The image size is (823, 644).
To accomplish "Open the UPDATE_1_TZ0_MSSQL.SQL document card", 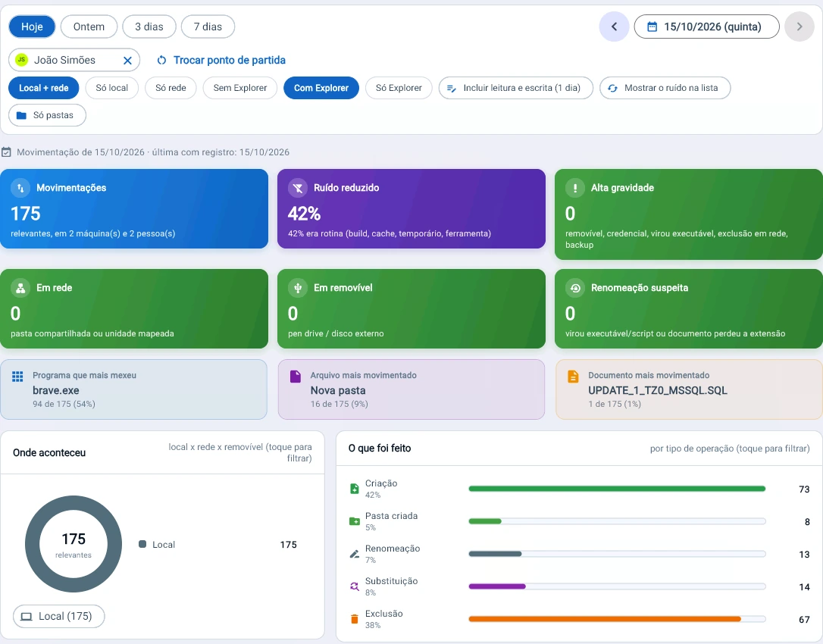I will point(689,389).
